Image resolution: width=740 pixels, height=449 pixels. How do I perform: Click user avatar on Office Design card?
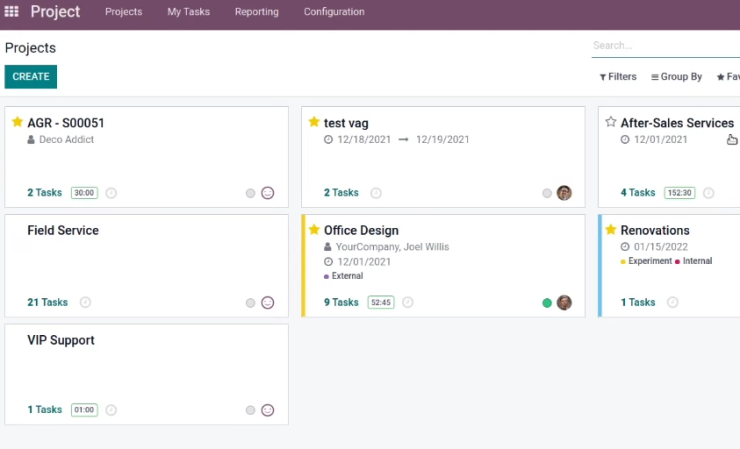point(564,303)
